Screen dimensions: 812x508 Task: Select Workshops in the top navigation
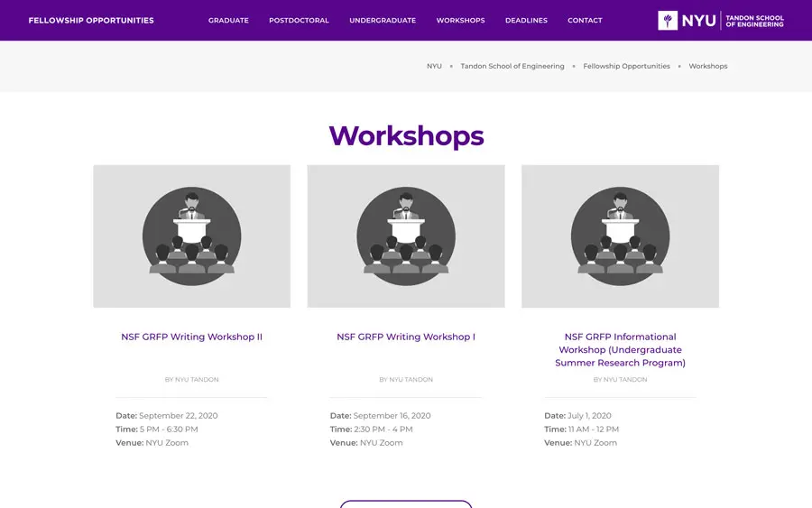click(460, 21)
